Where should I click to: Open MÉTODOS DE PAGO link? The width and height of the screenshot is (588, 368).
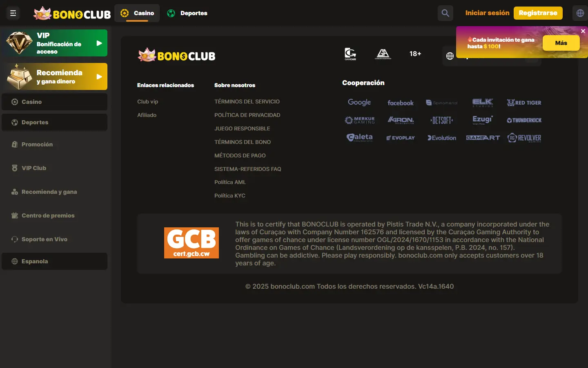click(x=240, y=155)
